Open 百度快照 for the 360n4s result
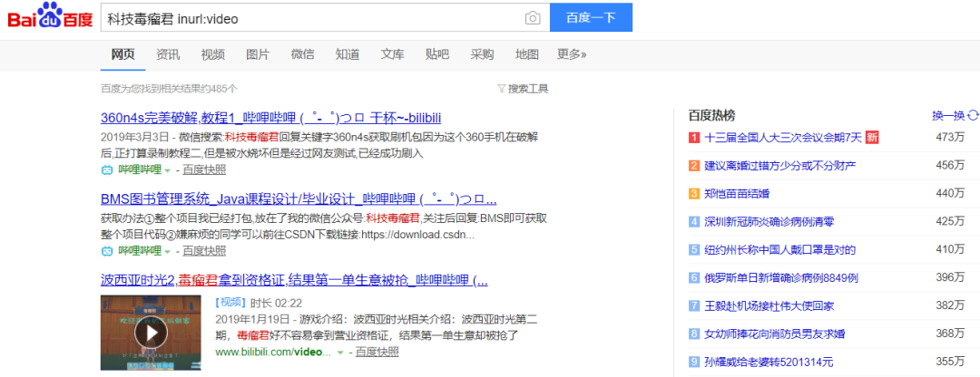The width and height of the screenshot is (980, 377). pyautogui.click(x=204, y=169)
